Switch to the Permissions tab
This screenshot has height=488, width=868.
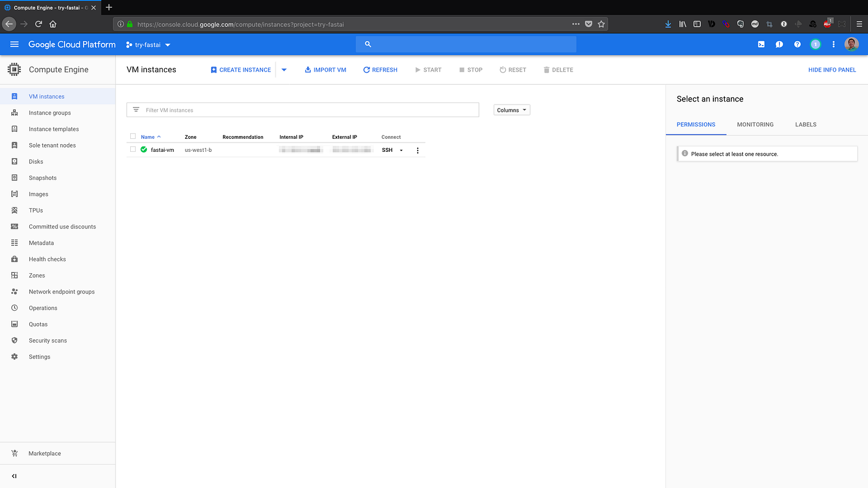(696, 125)
